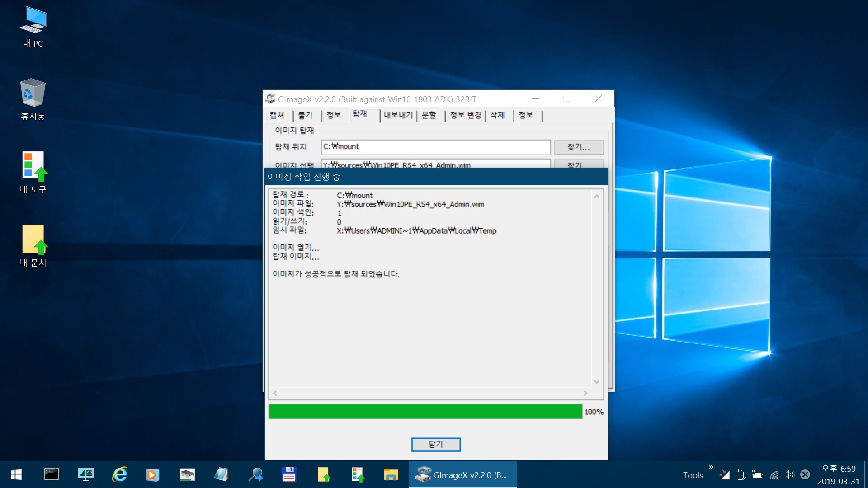Image resolution: width=868 pixels, height=488 pixels.
Task: Open the magnifier search taskbar icon
Action: [255, 474]
